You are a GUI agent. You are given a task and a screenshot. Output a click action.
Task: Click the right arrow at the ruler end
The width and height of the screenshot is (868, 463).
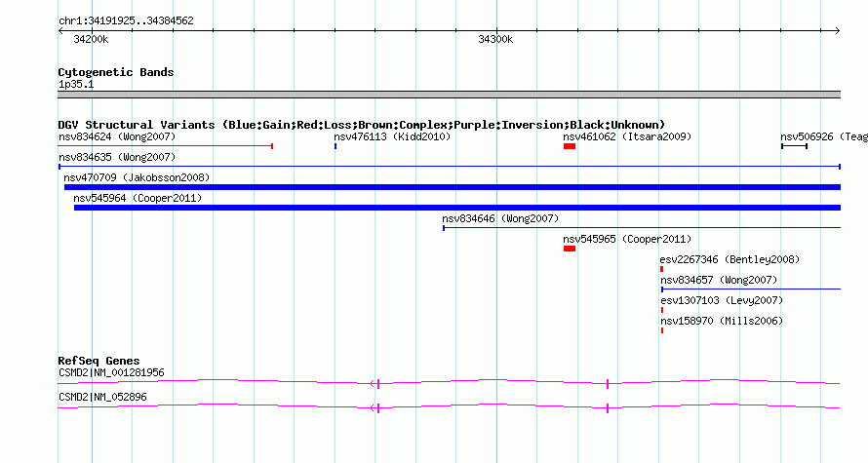pos(838,31)
